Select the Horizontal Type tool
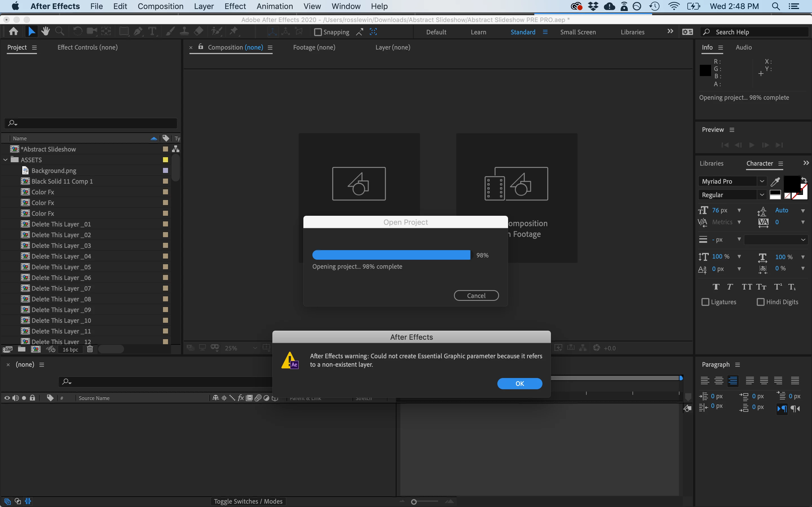 [x=152, y=32]
